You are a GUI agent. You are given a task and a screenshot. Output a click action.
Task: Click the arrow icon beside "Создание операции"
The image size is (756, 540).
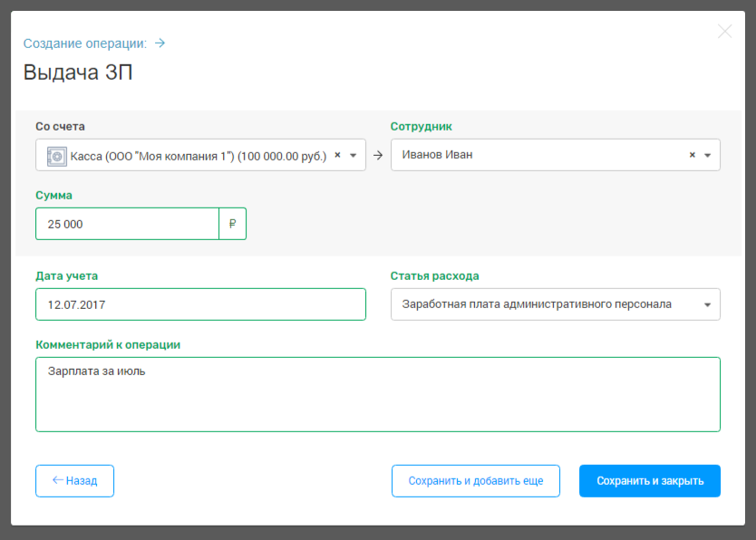160,43
